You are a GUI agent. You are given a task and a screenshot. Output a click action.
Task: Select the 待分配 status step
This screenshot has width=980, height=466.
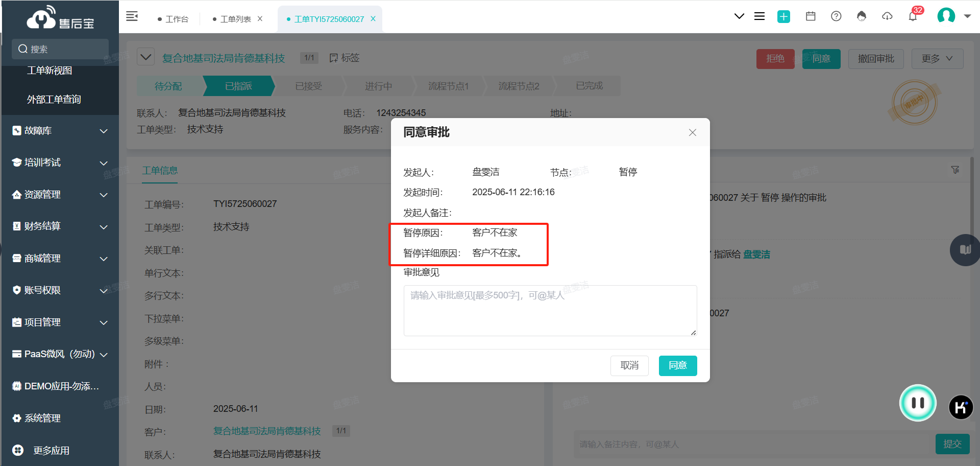pyautogui.click(x=168, y=86)
